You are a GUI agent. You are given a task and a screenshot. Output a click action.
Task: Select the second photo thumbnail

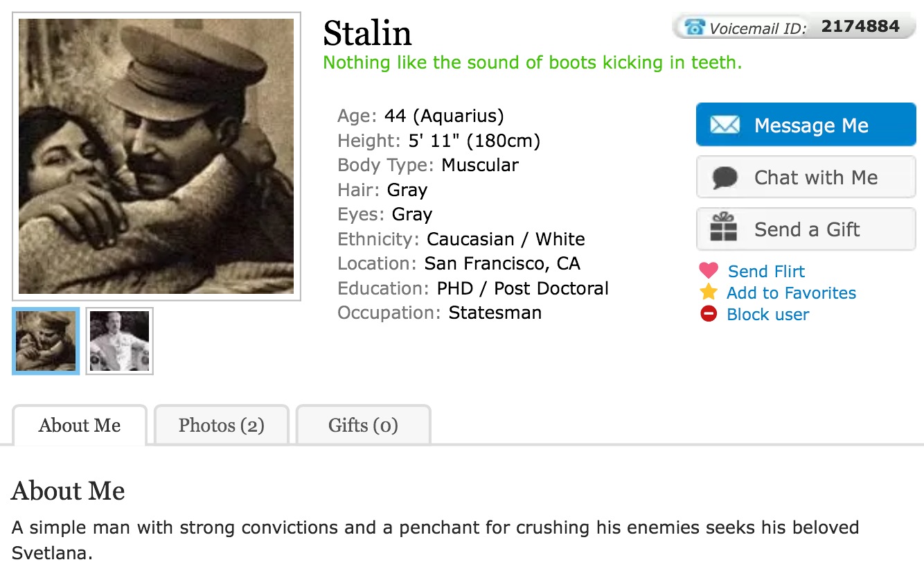click(119, 341)
